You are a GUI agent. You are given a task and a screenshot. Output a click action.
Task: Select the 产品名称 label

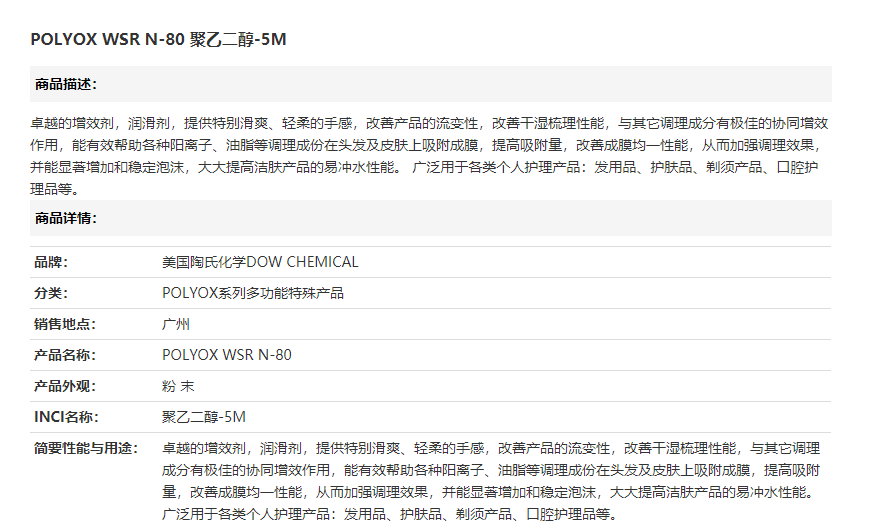[65, 355]
